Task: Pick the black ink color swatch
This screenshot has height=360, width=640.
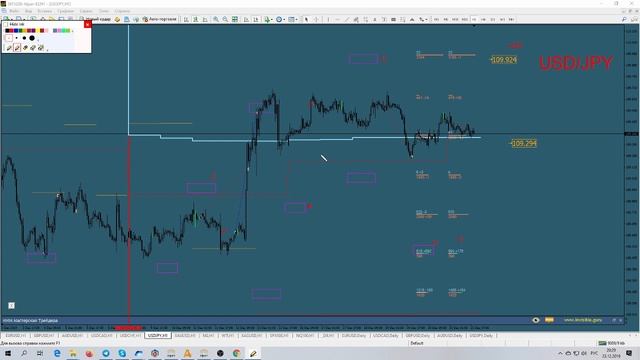Action: [7, 31]
